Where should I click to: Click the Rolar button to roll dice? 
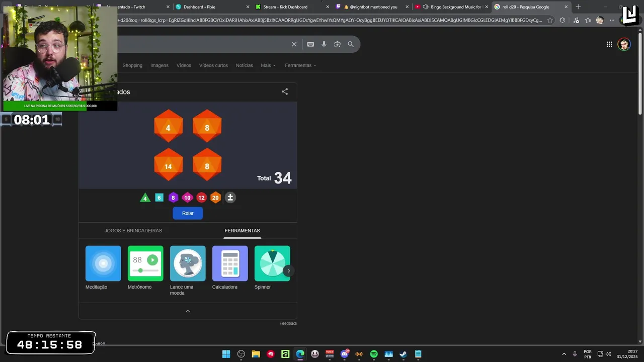pos(188,213)
